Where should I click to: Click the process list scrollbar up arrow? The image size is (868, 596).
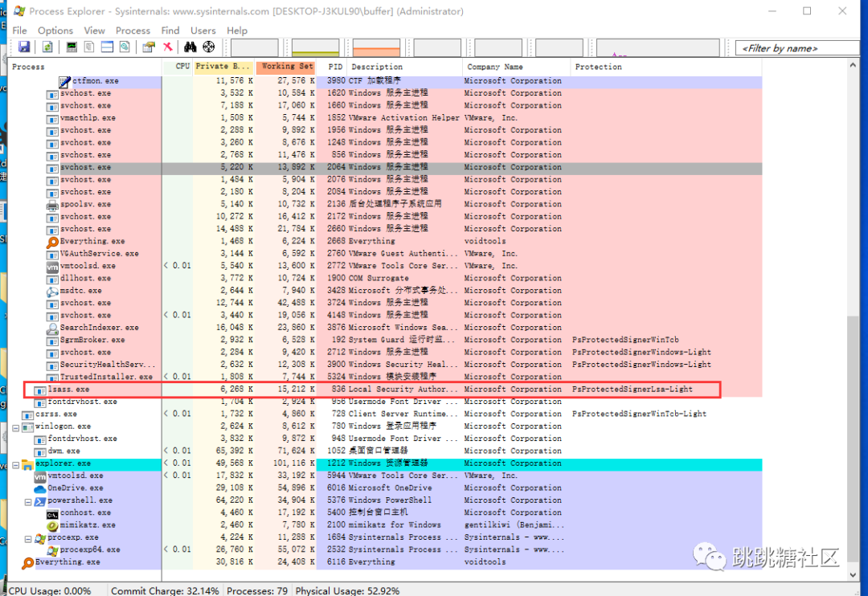coord(853,65)
